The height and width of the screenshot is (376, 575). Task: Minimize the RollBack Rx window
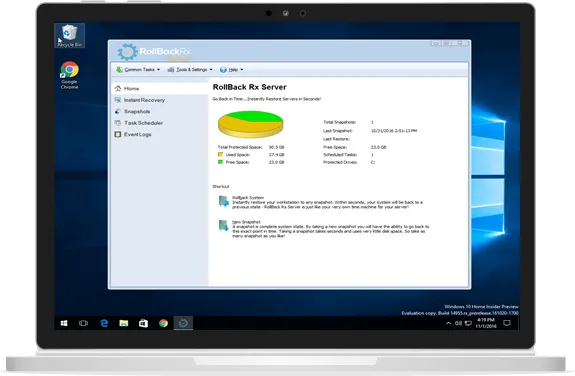click(435, 43)
